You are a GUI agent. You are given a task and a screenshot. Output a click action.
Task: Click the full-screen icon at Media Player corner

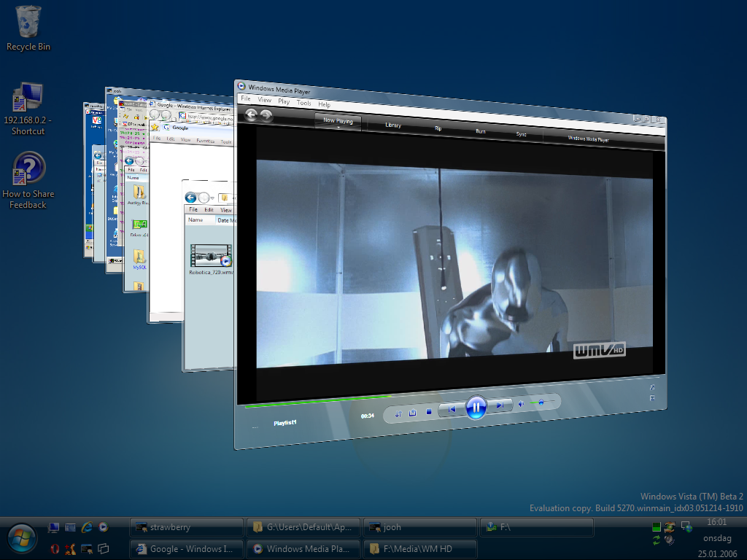(x=652, y=388)
